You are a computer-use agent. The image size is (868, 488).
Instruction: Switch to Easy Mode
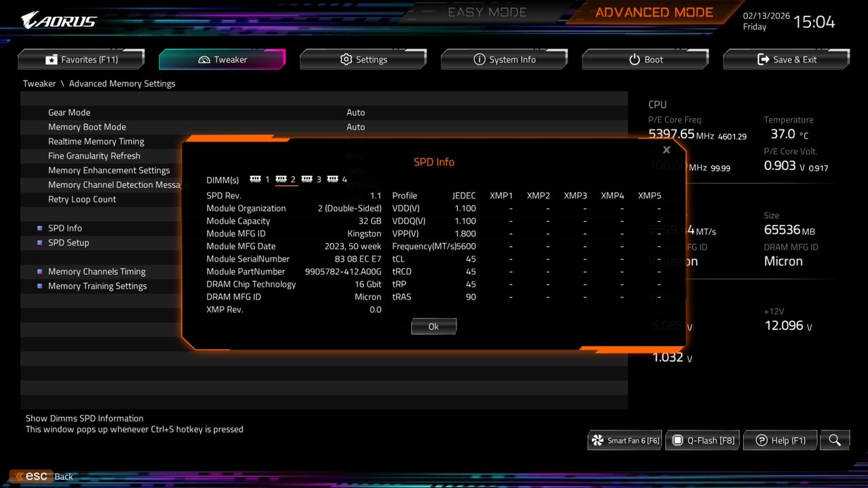[487, 12]
